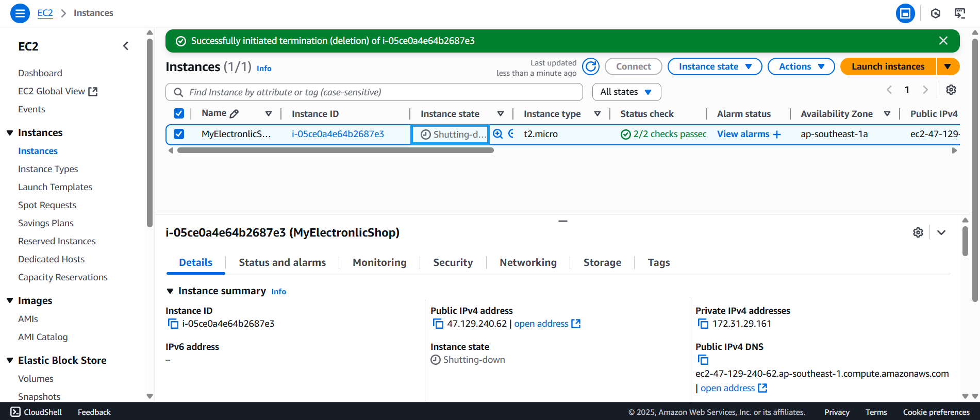Open the All states filter dropdown
980x420 pixels.
point(626,92)
